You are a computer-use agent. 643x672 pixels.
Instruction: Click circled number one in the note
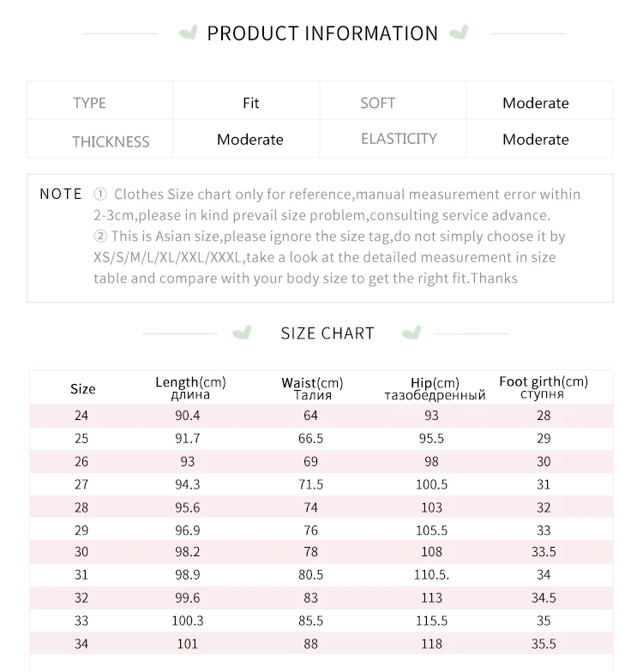[x=100, y=195]
